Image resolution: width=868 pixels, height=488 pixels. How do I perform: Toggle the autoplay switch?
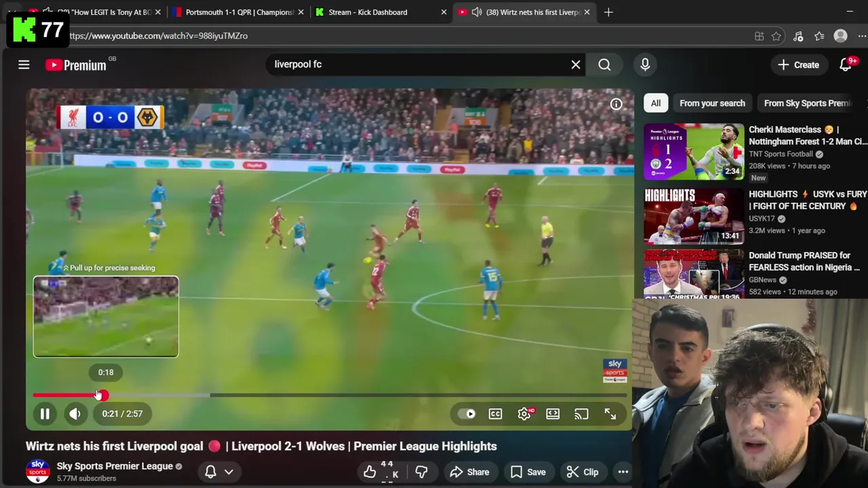pyautogui.click(x=468, y=413)
